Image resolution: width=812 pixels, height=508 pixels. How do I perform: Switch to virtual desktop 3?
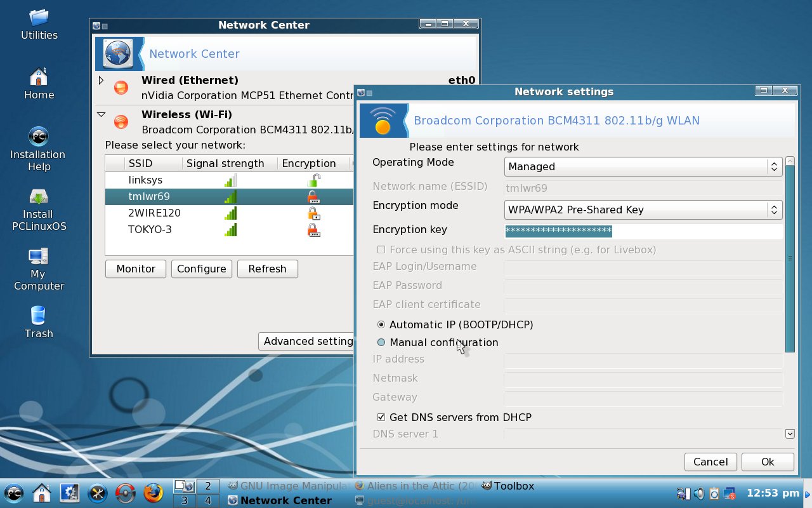185,500
